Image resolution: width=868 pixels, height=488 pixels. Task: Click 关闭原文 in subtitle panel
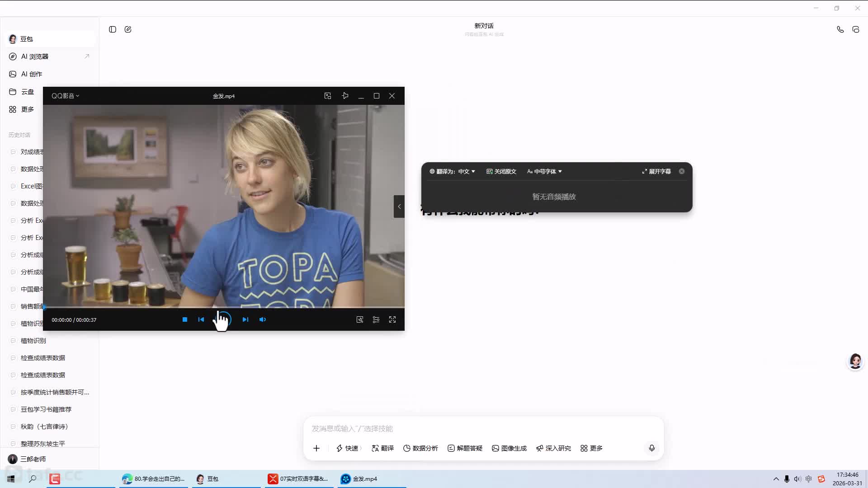[501, 171]
